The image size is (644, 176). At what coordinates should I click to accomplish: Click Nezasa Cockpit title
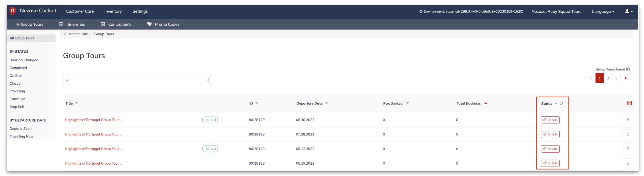38,11
